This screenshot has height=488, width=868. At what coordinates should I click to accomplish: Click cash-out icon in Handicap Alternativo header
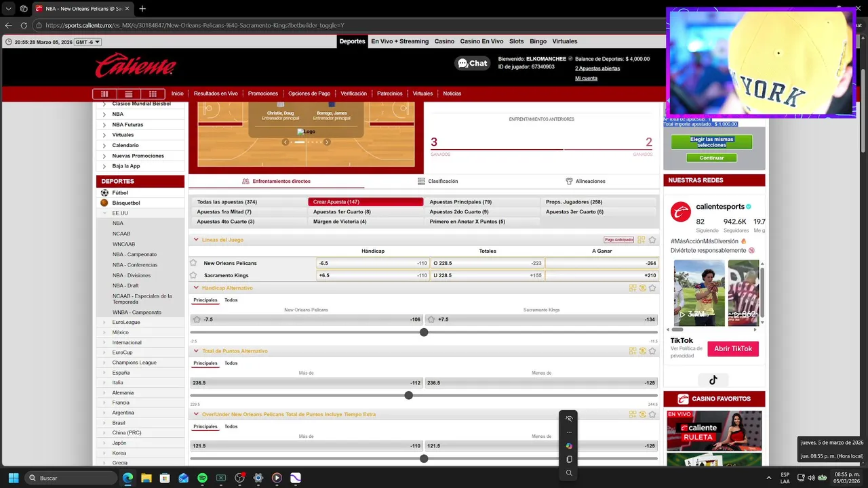643,288
